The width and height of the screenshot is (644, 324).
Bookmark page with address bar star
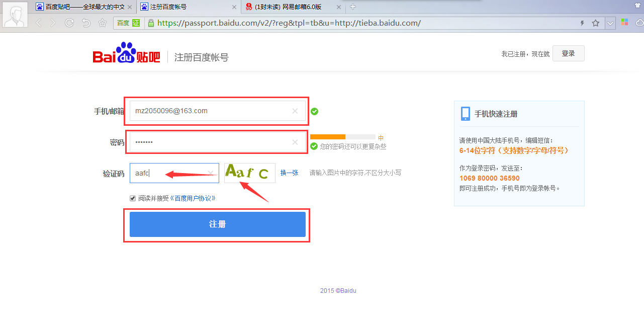click(596, 23)
